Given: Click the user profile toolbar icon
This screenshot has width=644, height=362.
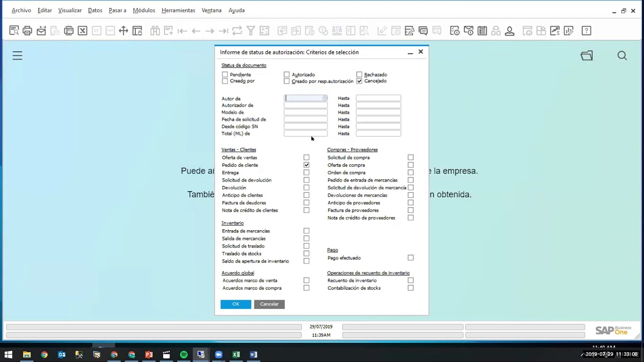Looking at the screenshot, I should 509,31.
